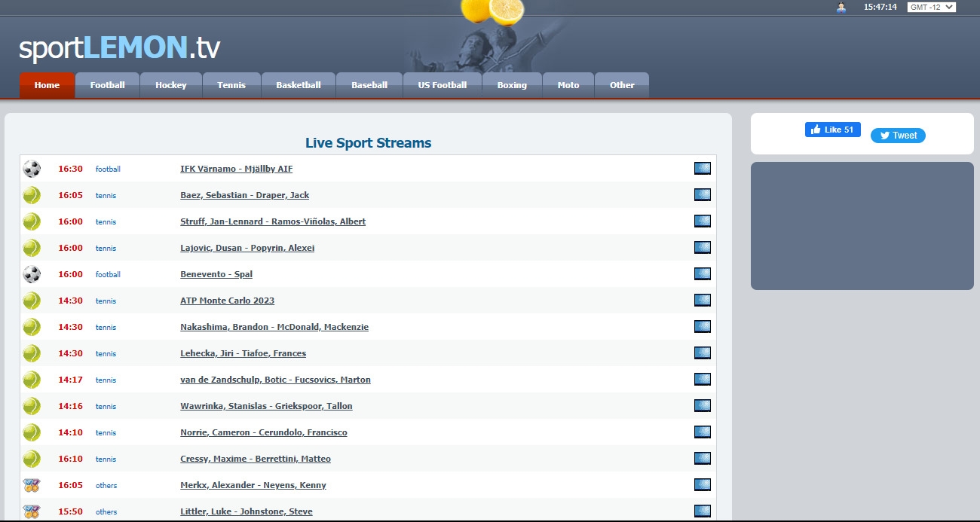Viewport: 980px width, 522px height.
Task: Select the Tennis tab
Action: tap(231, 85)
